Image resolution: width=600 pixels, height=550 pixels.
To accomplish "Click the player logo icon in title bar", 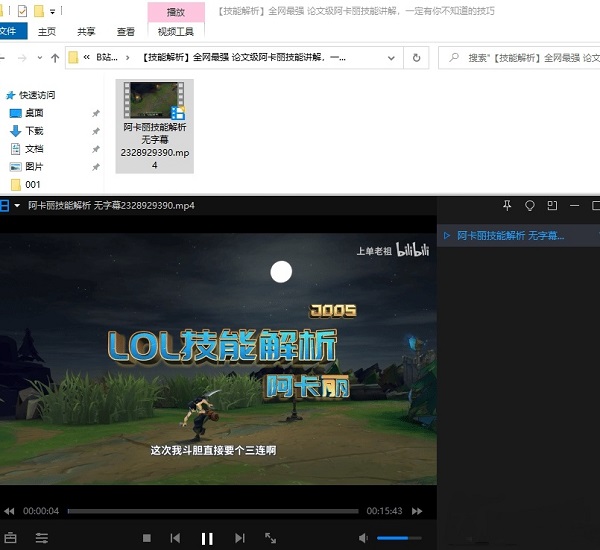I will [4, 206].
